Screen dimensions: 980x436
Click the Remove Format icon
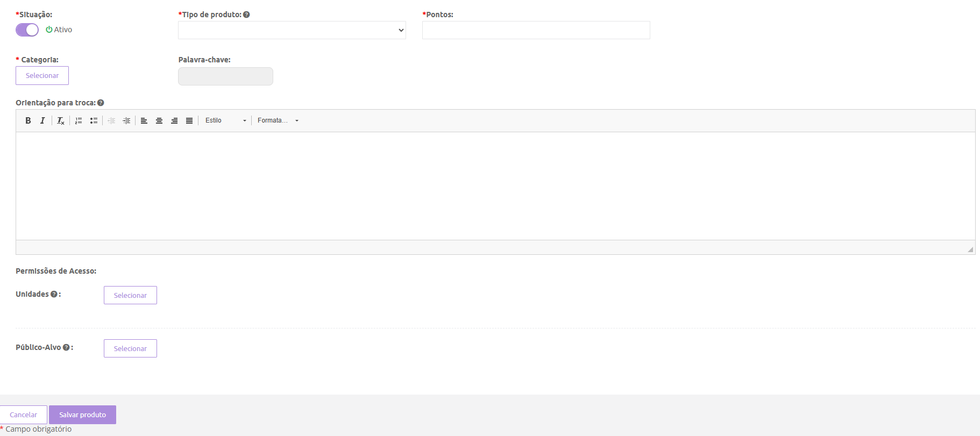pyautogui.click(x=61, y=120)
